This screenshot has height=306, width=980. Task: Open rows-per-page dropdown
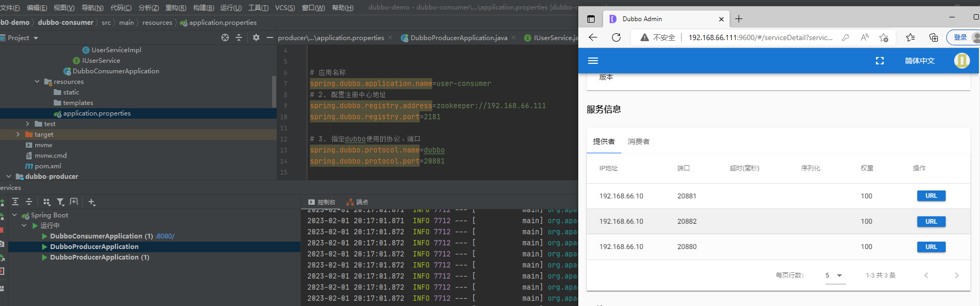pos(835,275)
